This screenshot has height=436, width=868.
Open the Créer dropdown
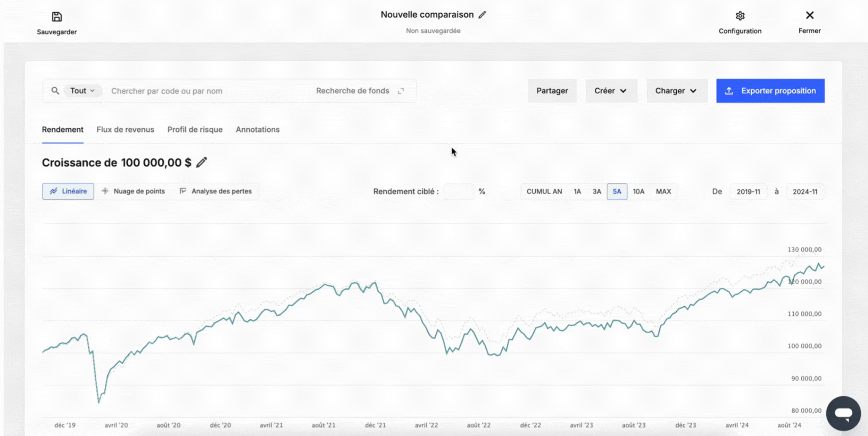point(611,91)
